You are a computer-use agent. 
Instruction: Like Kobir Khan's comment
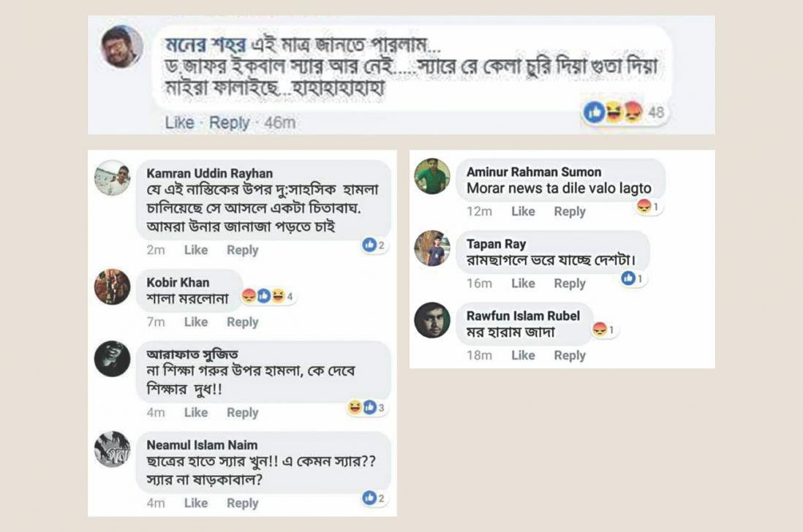click(196, 322)
